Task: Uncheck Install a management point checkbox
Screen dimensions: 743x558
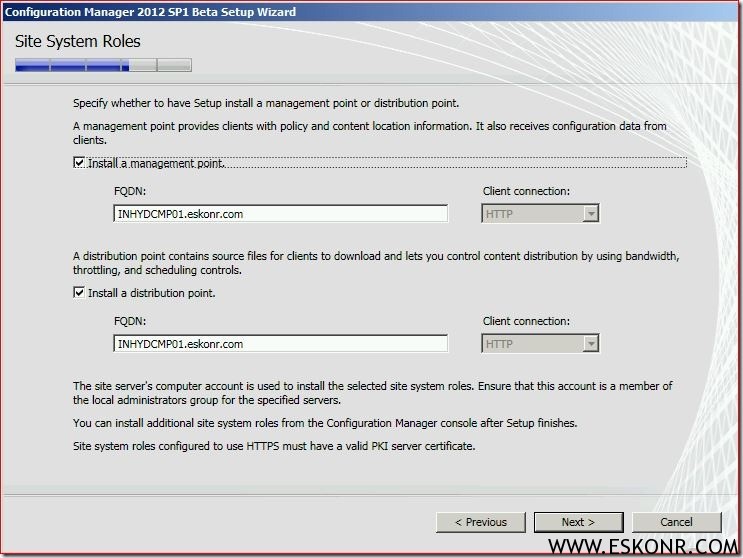Action: pos(79,163)
